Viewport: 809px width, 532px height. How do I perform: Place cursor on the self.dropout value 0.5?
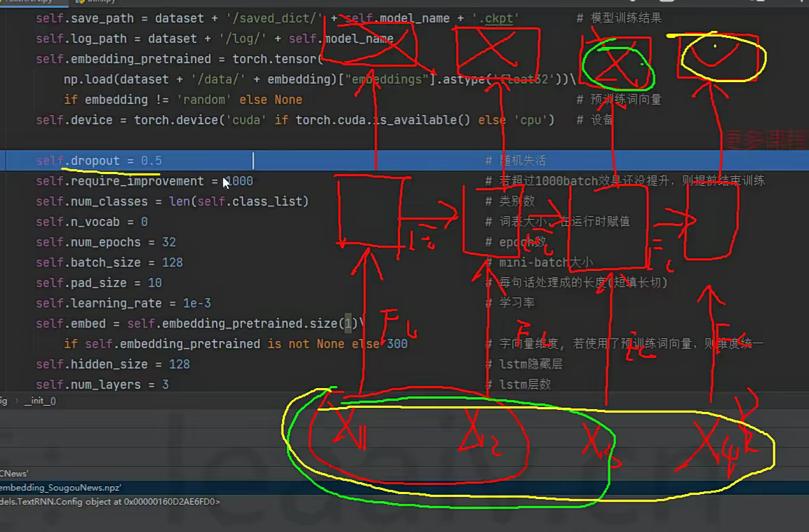click(x=151, y=161)
